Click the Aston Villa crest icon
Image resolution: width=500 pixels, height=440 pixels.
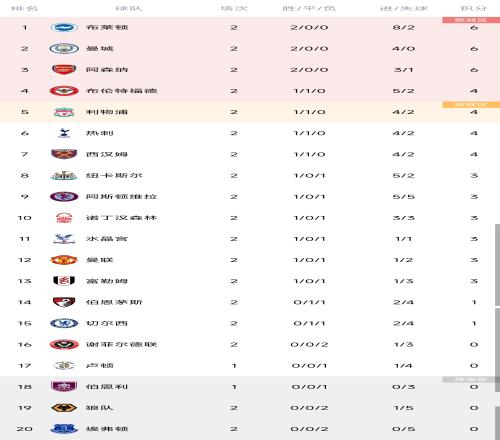click(x=64, y=197)
